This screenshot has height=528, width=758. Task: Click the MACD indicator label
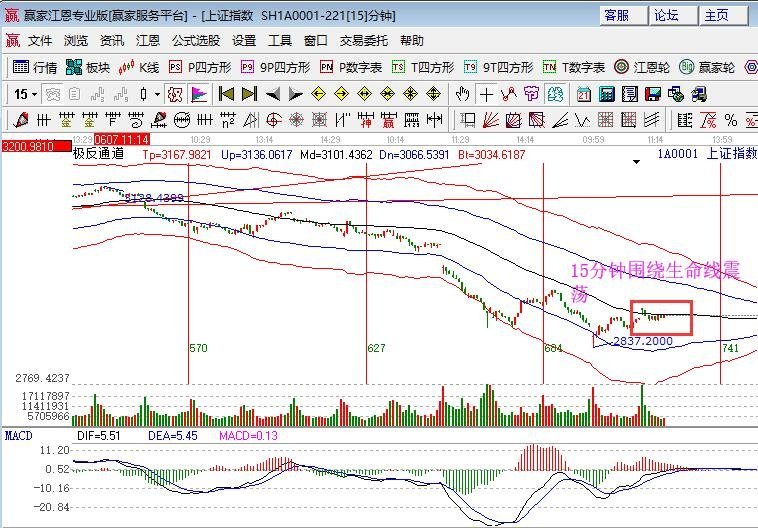(x=18, y=436)
